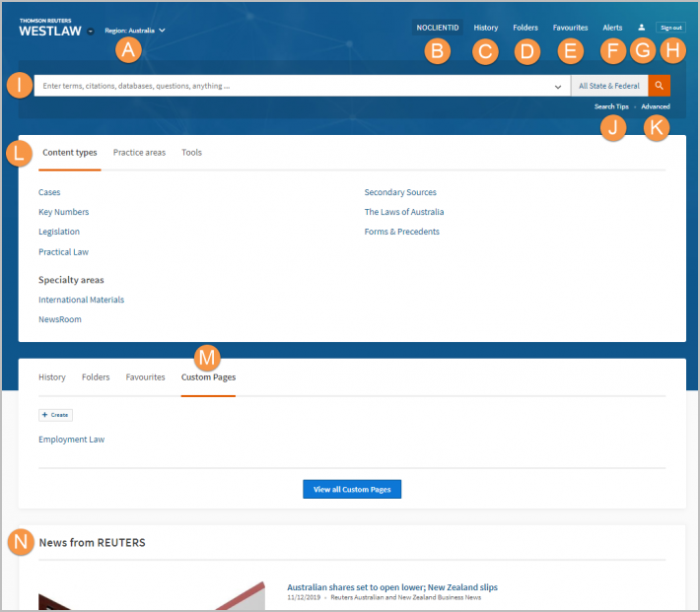
Task: Click the Create custom page button
Action: pyautogui.click(x=55, y=415)
